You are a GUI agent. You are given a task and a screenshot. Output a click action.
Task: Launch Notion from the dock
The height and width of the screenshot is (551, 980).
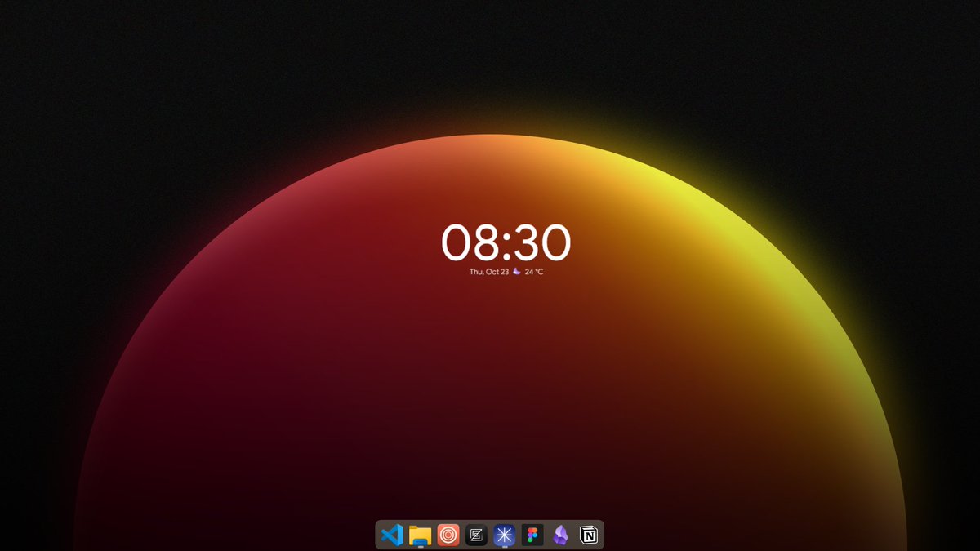[x=589, y=535]
